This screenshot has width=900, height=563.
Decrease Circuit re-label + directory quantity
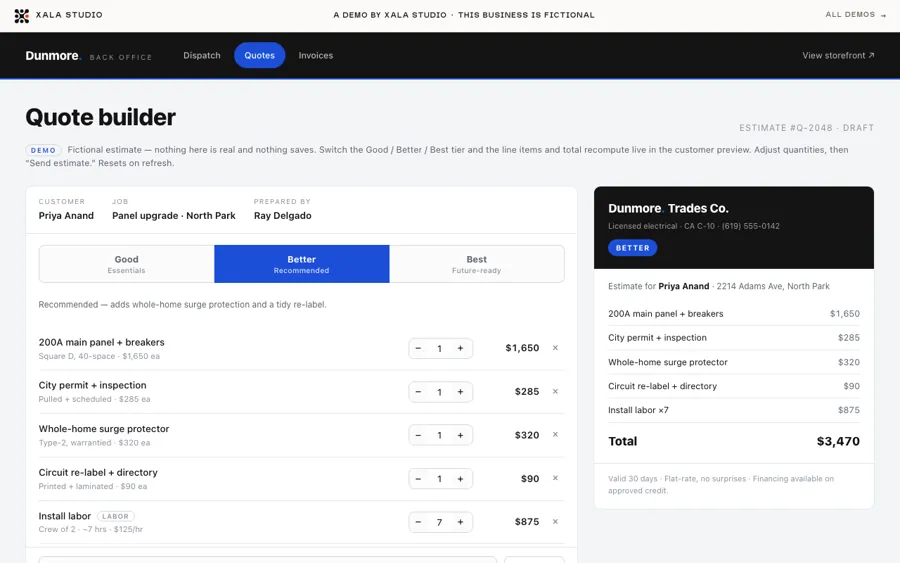click(418, 479)
